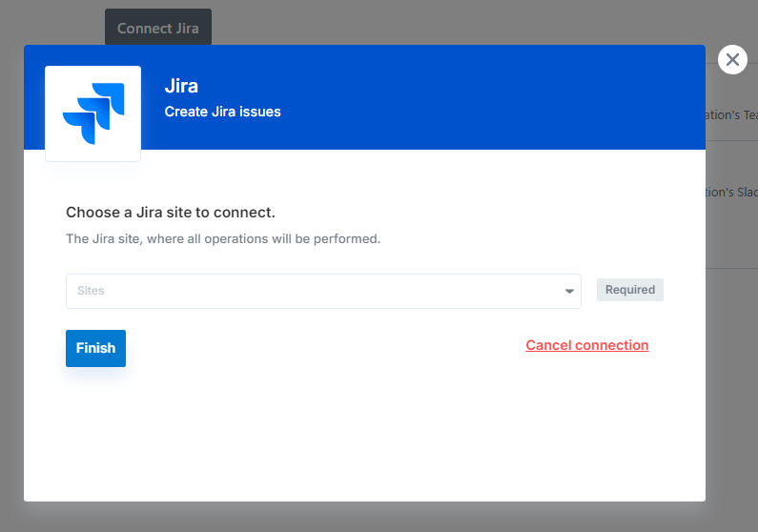
Task: Click the 'Jira' title in header
Action: pos(181,86)
